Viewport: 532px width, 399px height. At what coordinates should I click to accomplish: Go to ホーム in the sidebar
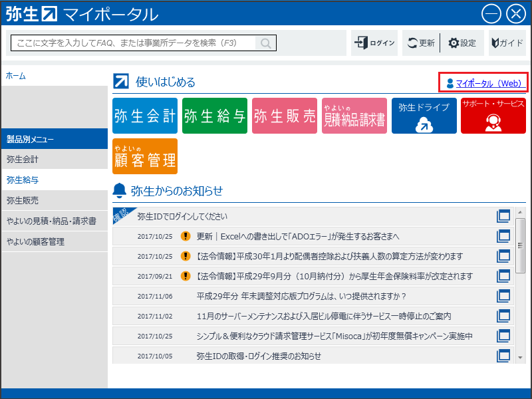[16, 76]
